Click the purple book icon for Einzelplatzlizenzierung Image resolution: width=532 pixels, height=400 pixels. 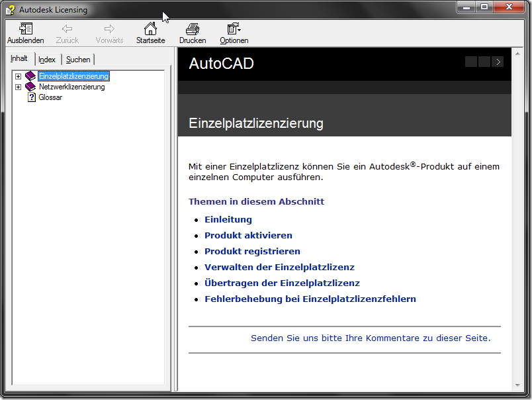(30, 76)
